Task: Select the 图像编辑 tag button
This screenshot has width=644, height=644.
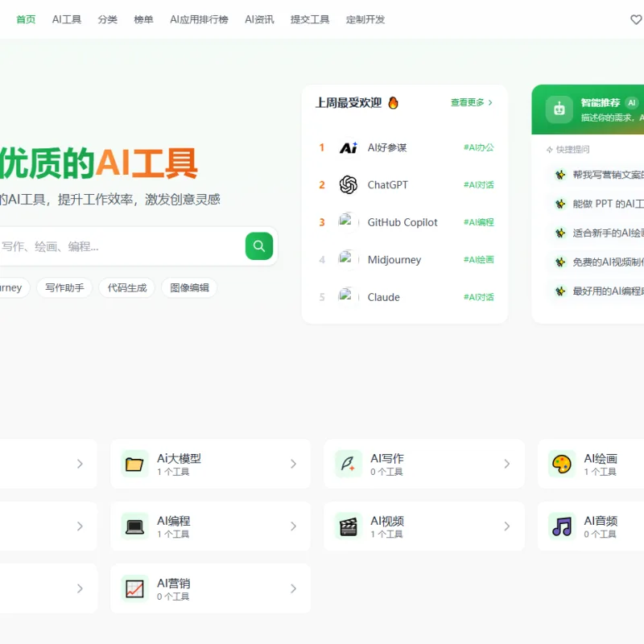Action: point(189,287)
